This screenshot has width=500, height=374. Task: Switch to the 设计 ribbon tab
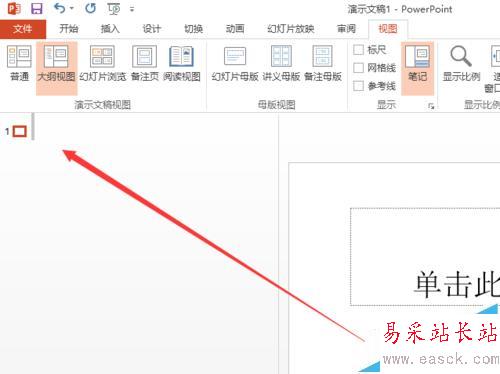152,29
